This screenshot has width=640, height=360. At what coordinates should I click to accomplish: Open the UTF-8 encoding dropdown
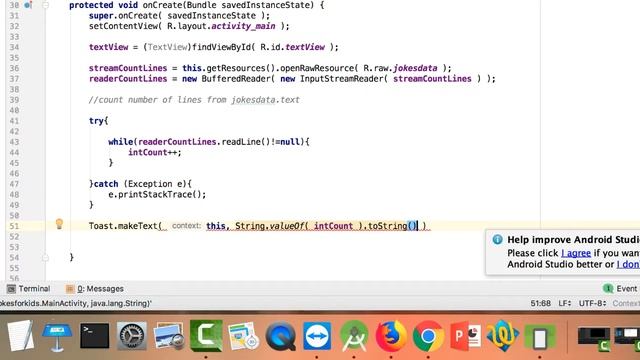[x=593, y=303]
